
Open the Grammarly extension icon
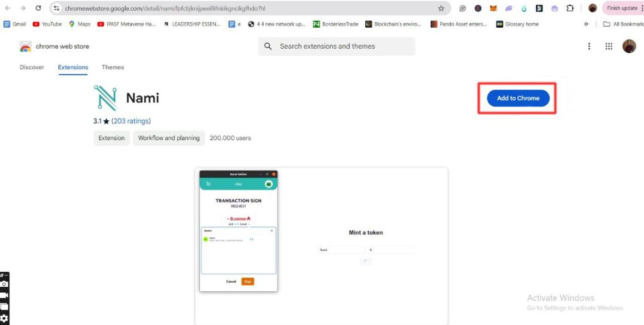point(462,8)
